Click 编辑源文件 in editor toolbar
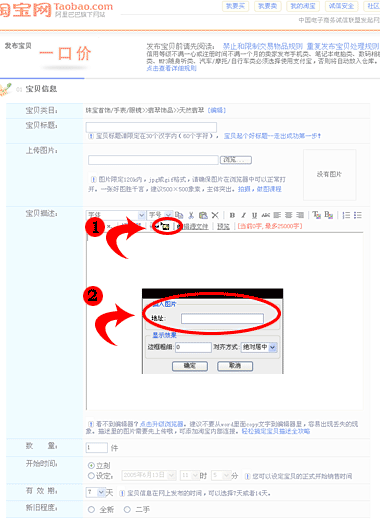Viewport: 380px width, 519px height. click(x=193, y=227)
